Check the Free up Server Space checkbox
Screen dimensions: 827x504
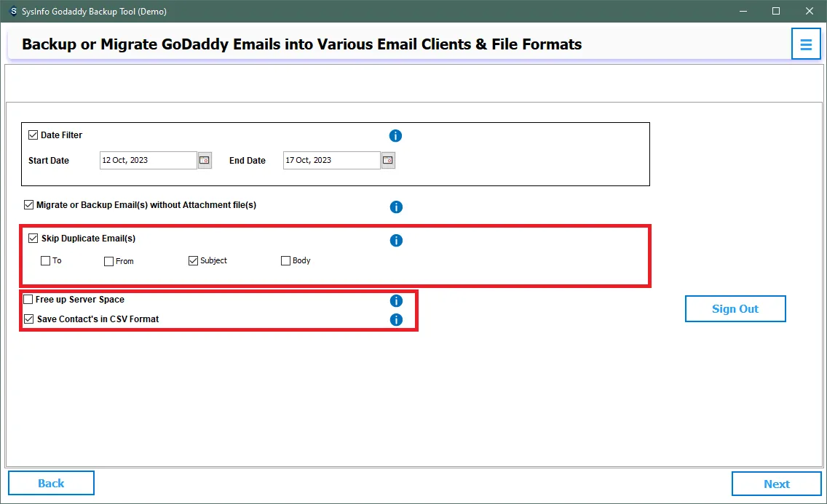pyautogui.click(x=28, y=300)
